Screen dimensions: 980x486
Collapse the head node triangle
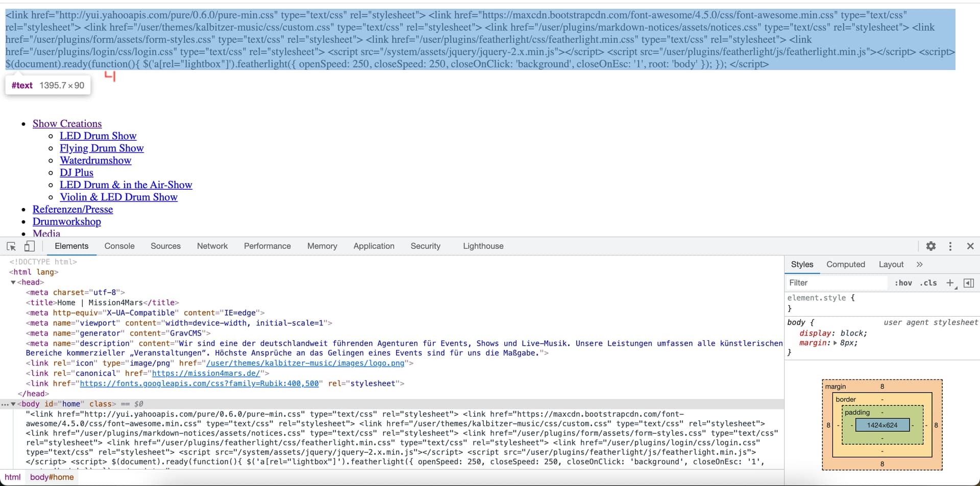pyautogui.click(x=13, y=283)
